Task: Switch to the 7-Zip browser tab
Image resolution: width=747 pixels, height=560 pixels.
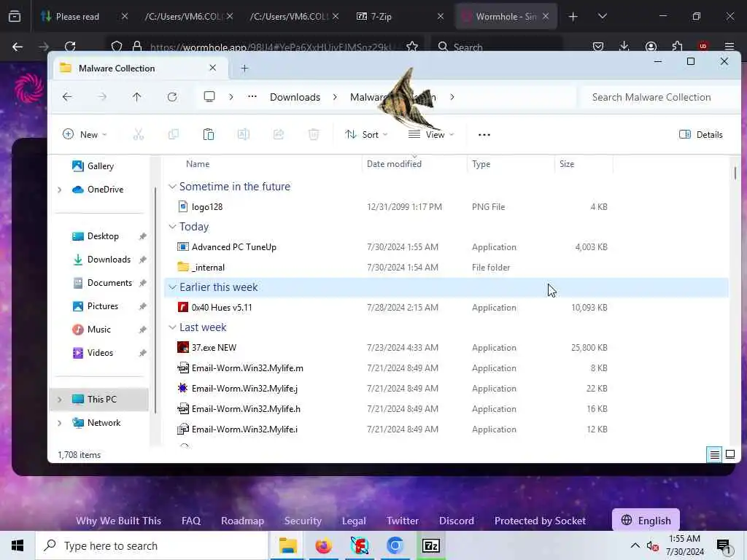Action: (x=381, y=17)
